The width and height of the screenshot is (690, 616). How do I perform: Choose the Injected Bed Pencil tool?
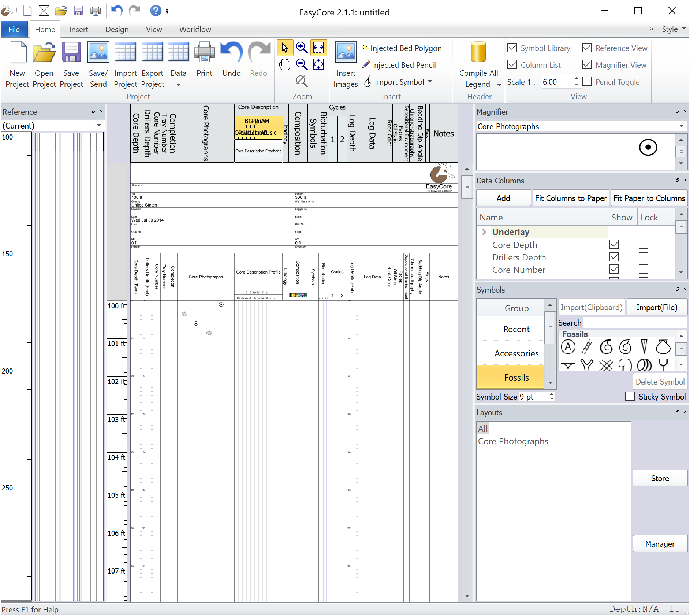[399, 65]
